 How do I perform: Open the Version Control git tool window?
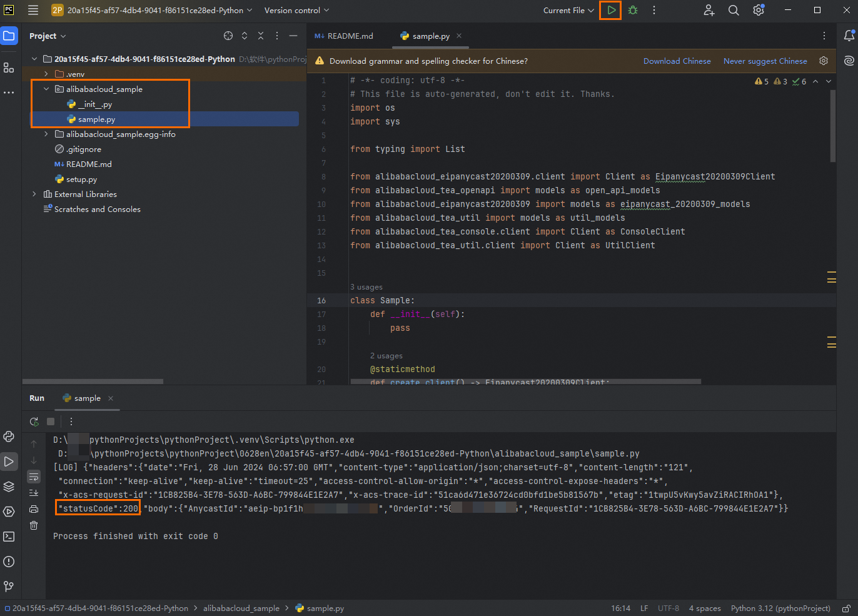(x=9, y=587)
